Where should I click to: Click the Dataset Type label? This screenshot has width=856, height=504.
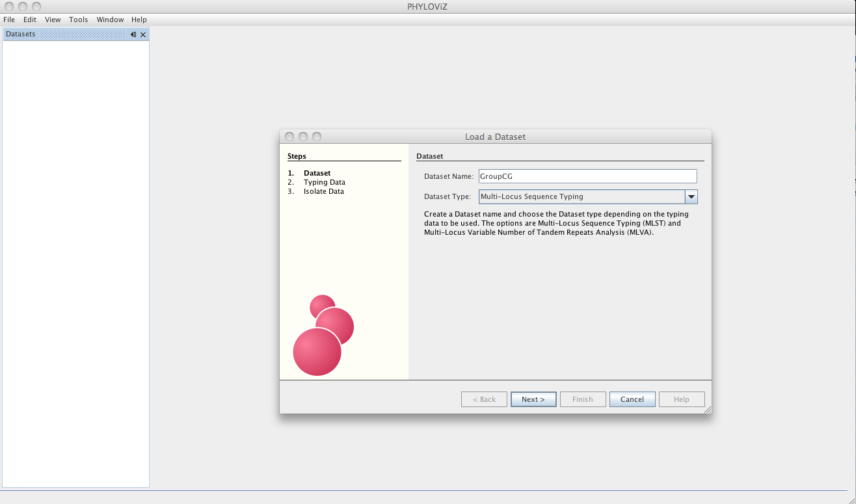coord(448,196)
